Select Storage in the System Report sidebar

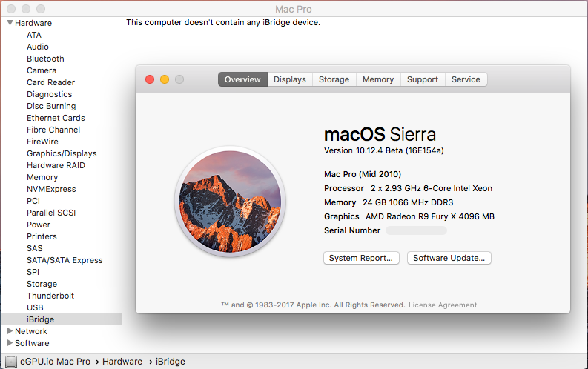point(42,284)
